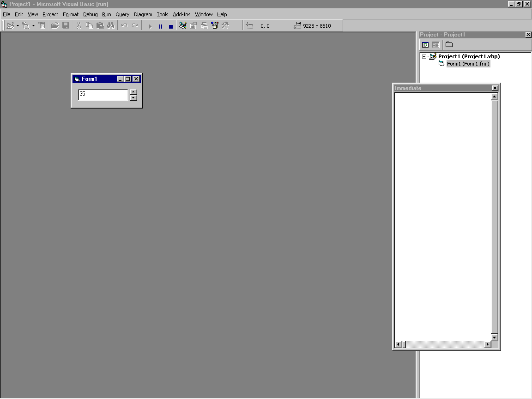
Task: Click inside the Immediate window text area
Action: pyautogui.click(x=443, y=217)
